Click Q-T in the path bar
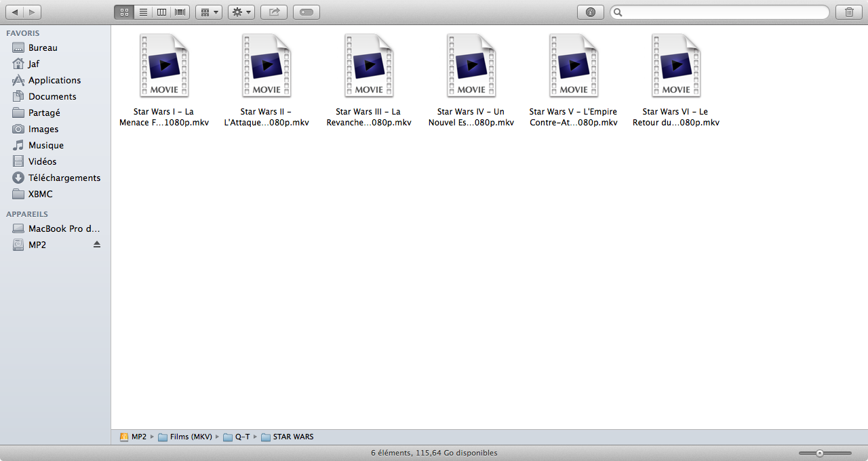868x461 pixels. 237,437
